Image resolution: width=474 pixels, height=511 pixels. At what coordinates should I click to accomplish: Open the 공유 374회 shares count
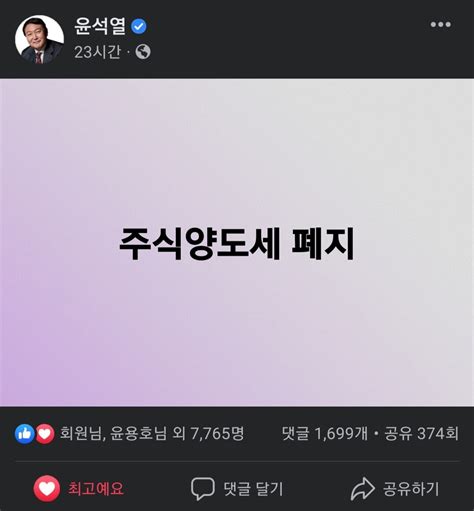421,433
